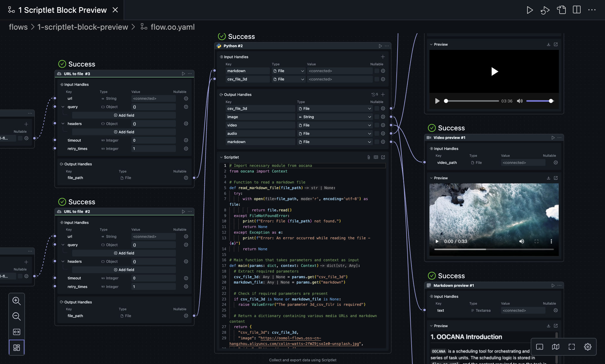Screen dimensions: 605x364
Task: Download the Video preview #1 output
Action: click(x=549, y=178)
